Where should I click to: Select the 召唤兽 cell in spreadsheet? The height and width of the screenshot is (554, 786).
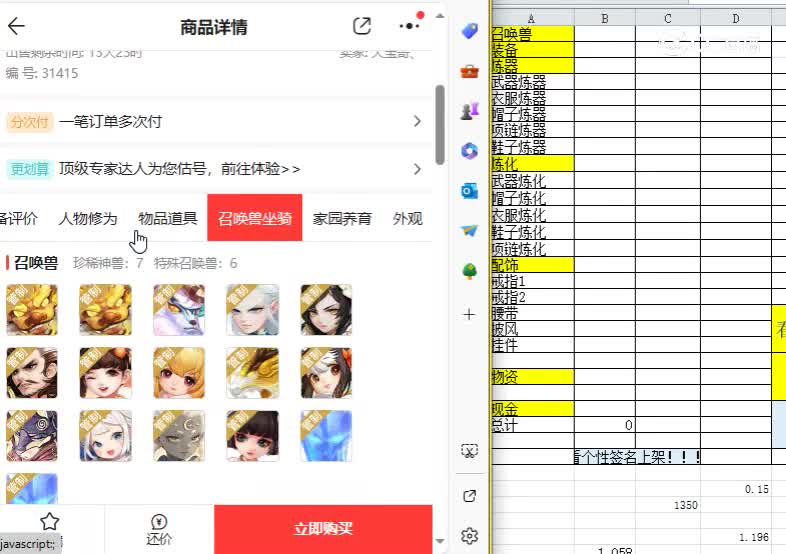pos(533,34)
